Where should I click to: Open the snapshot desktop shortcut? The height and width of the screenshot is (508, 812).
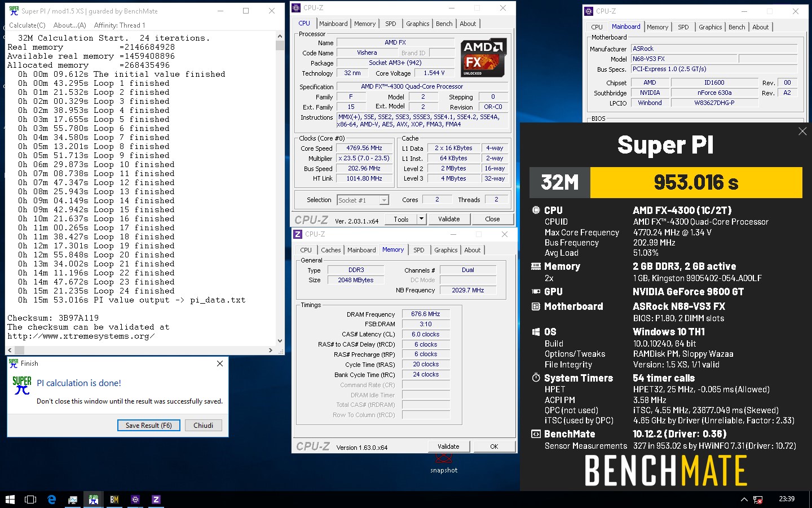444,463
